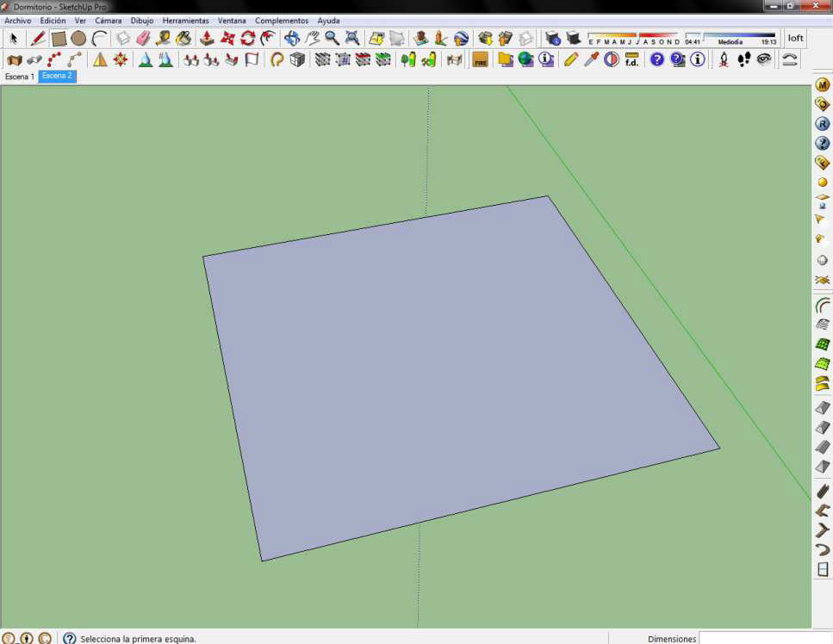
Task: Toggle the Look Around eye tool
Action: (x=764, y=59)
